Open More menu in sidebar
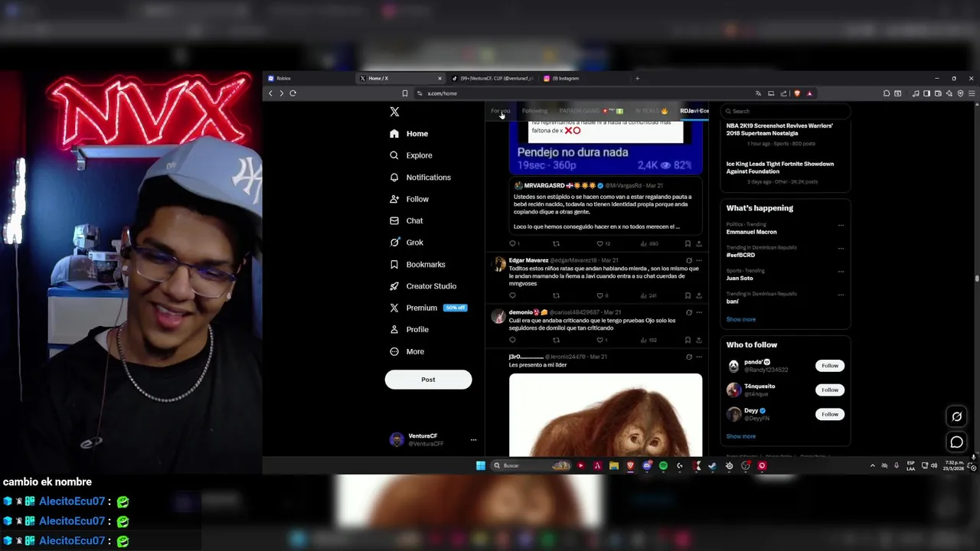The height and width of the screenshot is (551, 980). 407,352
